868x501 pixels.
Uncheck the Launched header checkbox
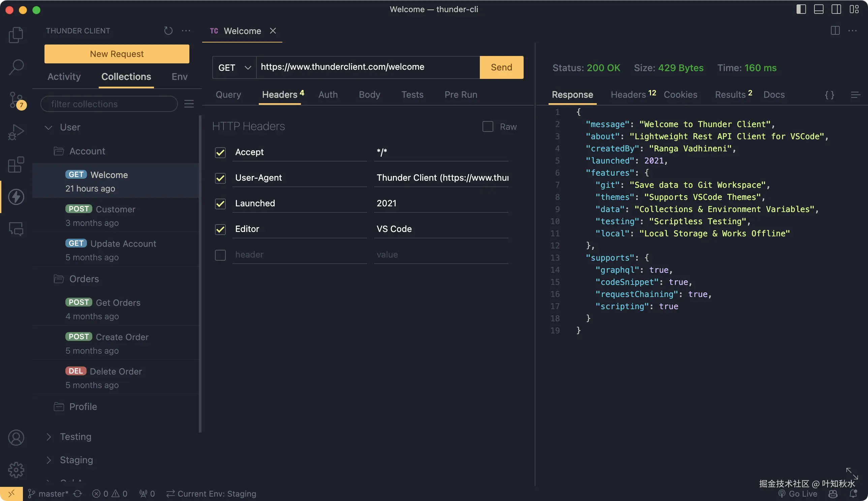[x=220, y=204]
